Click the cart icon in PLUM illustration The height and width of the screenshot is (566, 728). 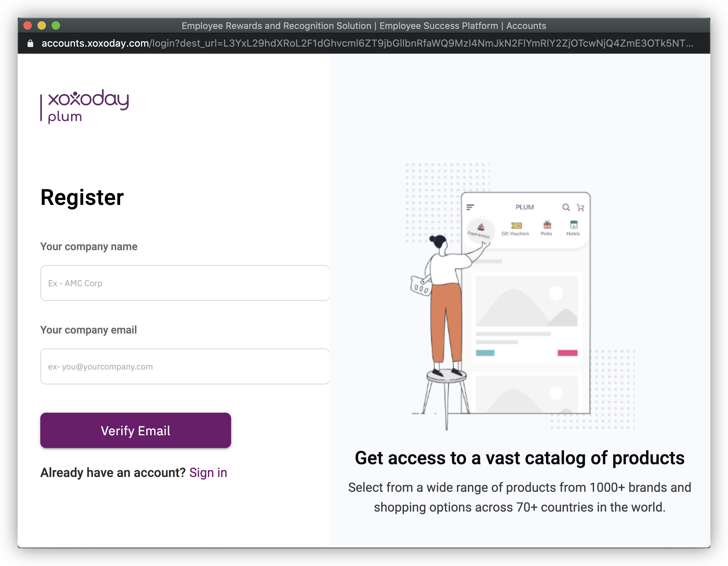tap(580, 207)
